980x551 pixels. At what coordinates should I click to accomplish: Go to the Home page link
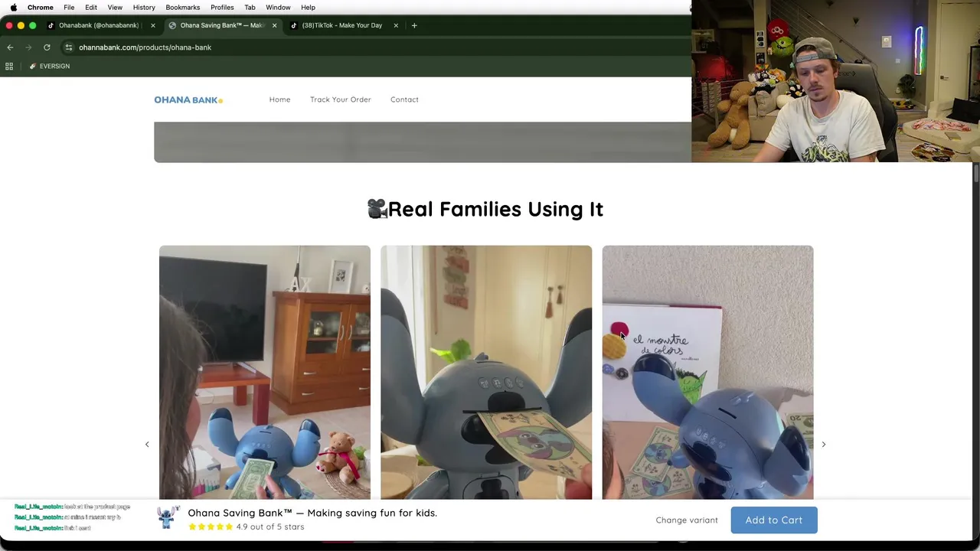(279, 99)
